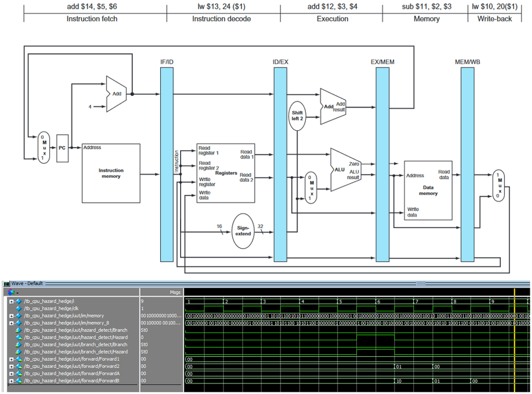532x394 pixels.
Task: Expand the forward/Forward1 signal
Action: [12, 359]
